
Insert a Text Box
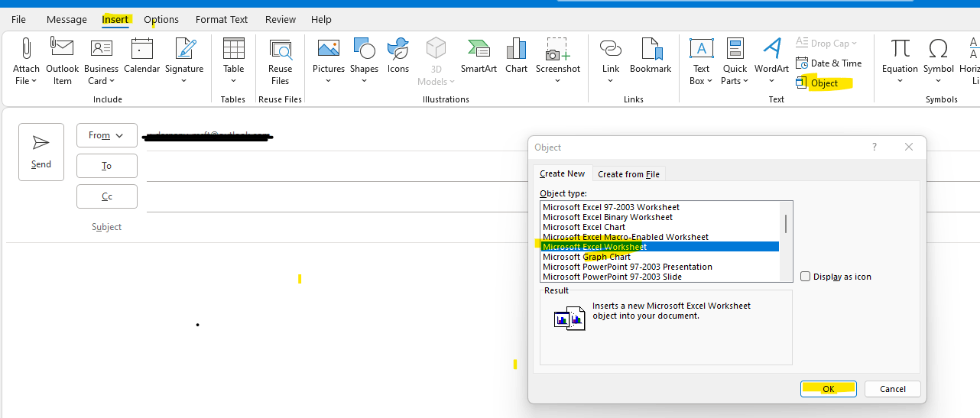coord(701,61)
